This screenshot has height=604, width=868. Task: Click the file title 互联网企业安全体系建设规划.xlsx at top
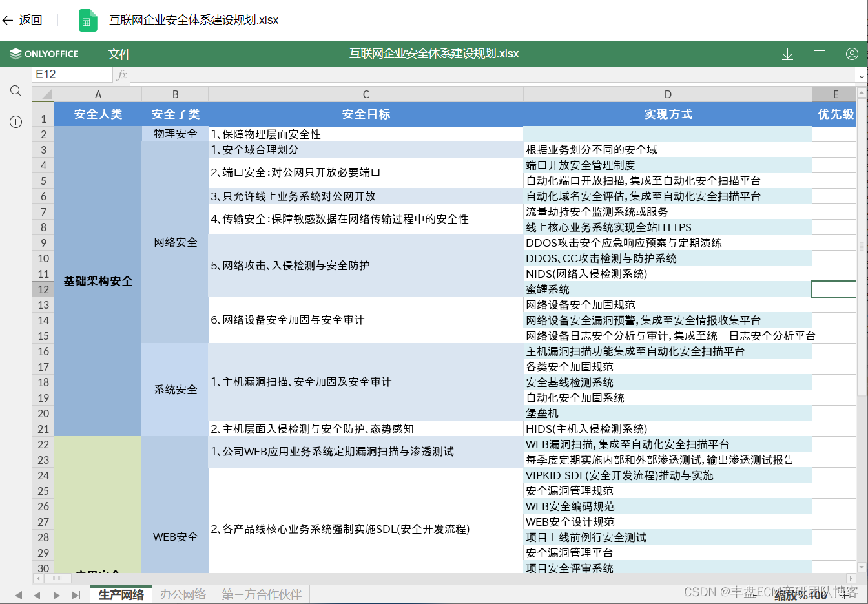tap(194, 20)
